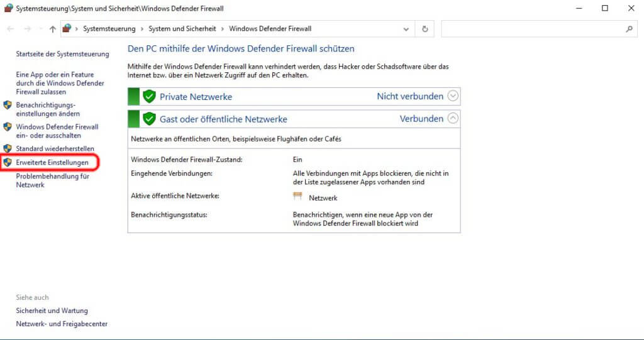644x340 pixels.
Task: Open Eine App oder ein Feature zulassen link
Action: coord(60,84)
